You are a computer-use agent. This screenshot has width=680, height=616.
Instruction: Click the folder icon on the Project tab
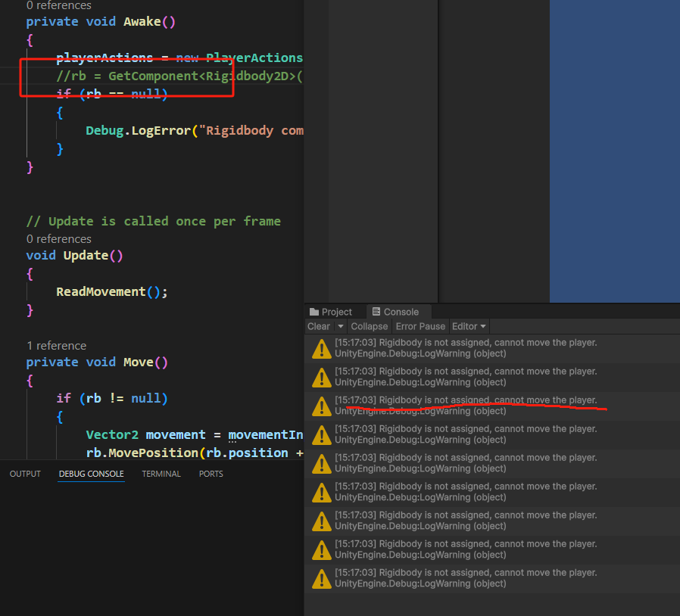point(314,312)
